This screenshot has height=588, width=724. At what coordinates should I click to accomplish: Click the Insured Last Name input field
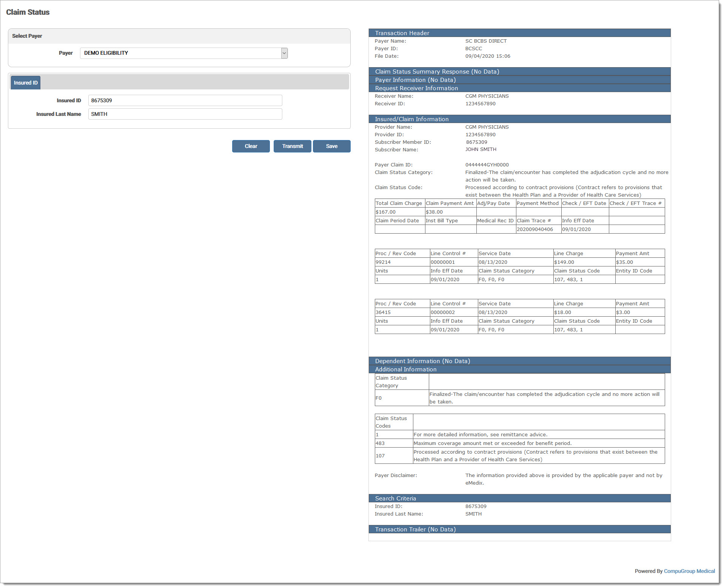click(185, 114)
